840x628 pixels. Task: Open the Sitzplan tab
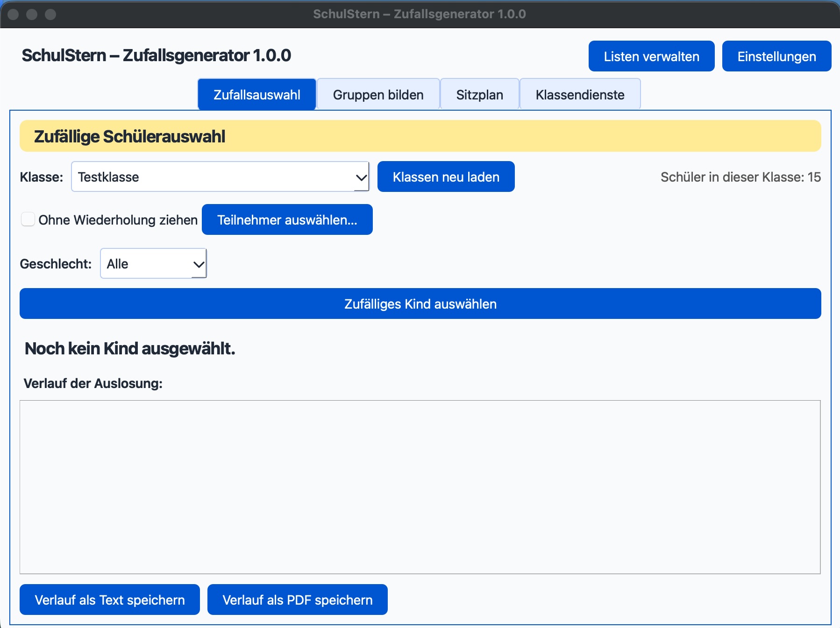point(479,94)
